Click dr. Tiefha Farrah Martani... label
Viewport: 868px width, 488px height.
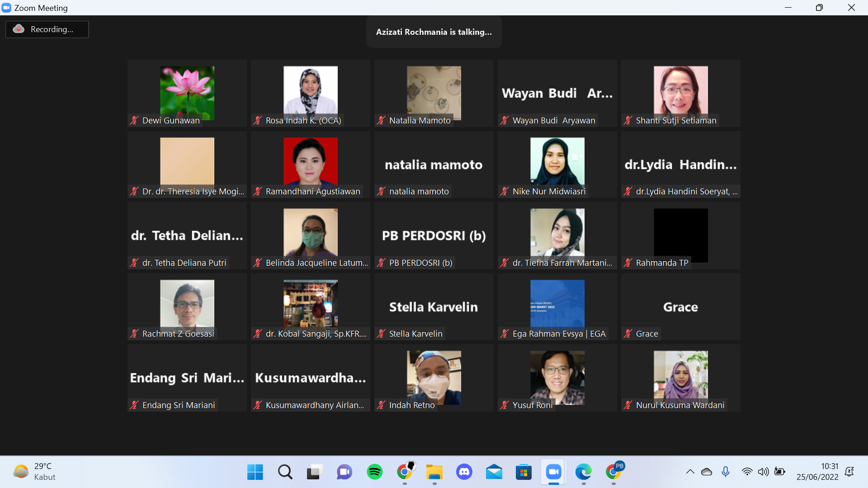point(562,263)
